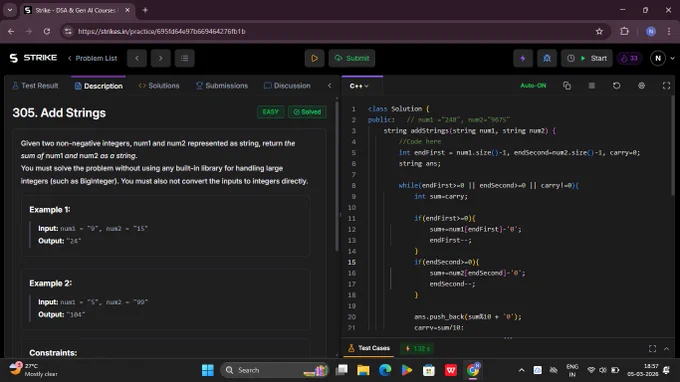Switch to the Description tab
The image size is (680, 382).
click(98, 86)
